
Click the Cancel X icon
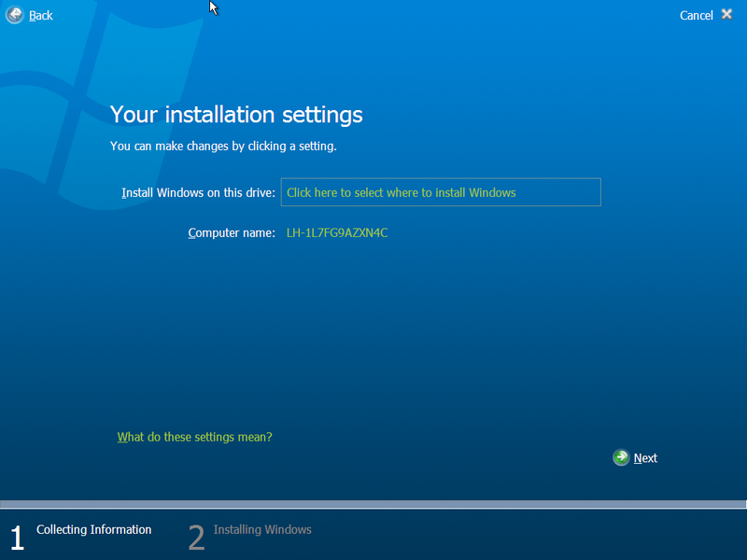726,14
